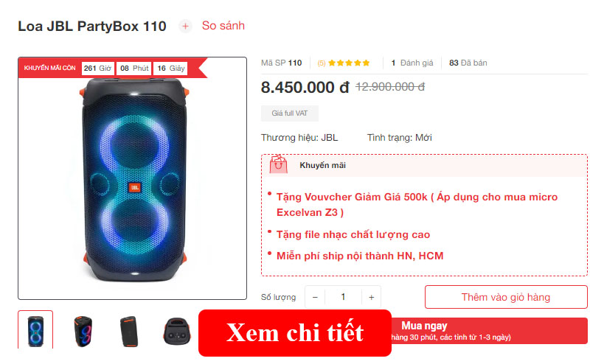Select the first front-view speaker thumbnail
This screenshot has height=364, width=590.
point(35,330)
